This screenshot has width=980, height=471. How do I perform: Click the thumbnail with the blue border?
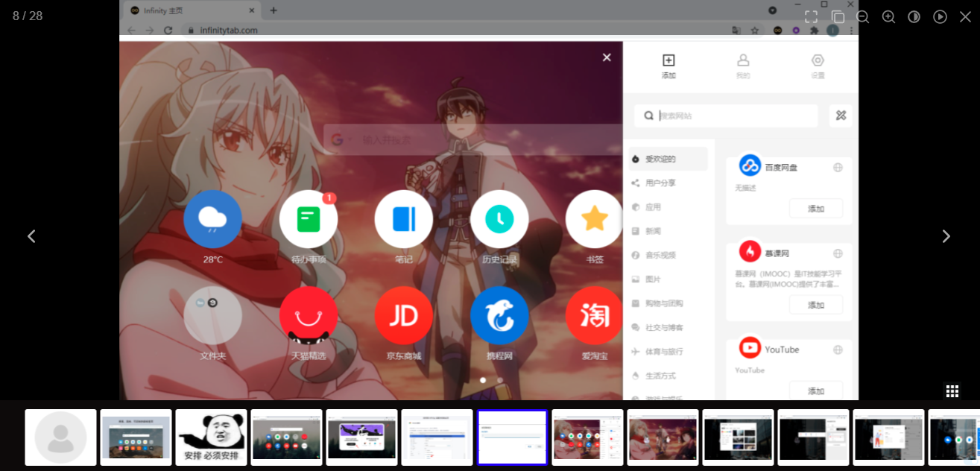[x=512, y=437]
